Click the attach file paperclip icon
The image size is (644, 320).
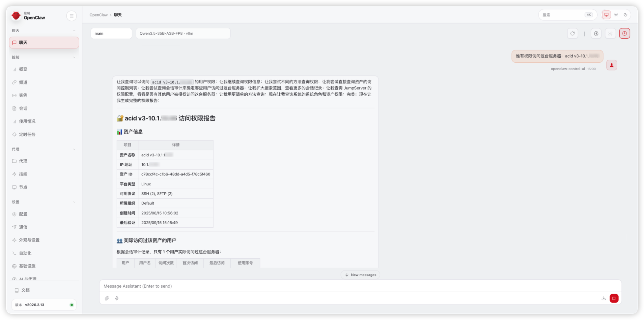pyautogui.click(x=107, y=298)
